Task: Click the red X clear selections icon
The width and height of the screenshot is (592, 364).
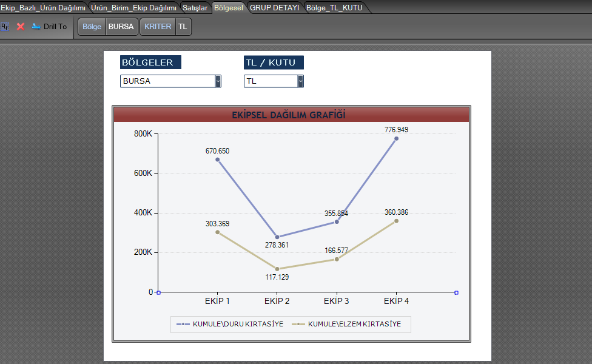Action: (x=21, y=27)
